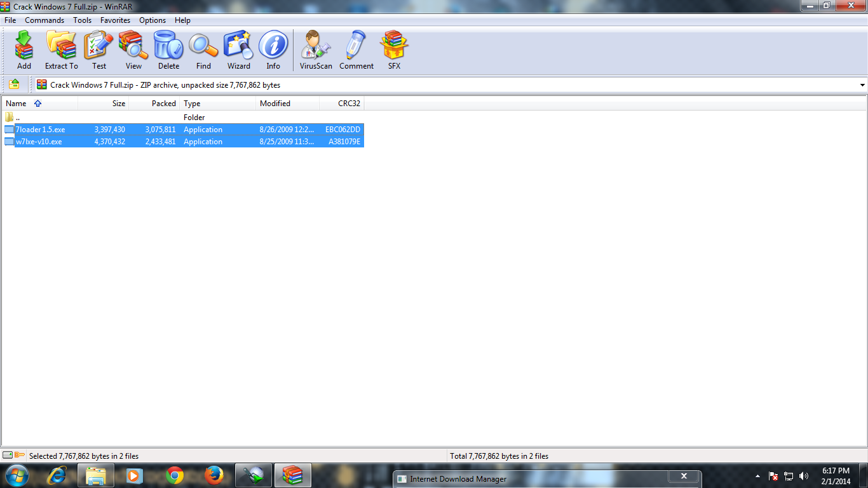Open the Tools menu
Image resolution: width=868 pixels, height=488 pixels.
[x=82, y=20]
